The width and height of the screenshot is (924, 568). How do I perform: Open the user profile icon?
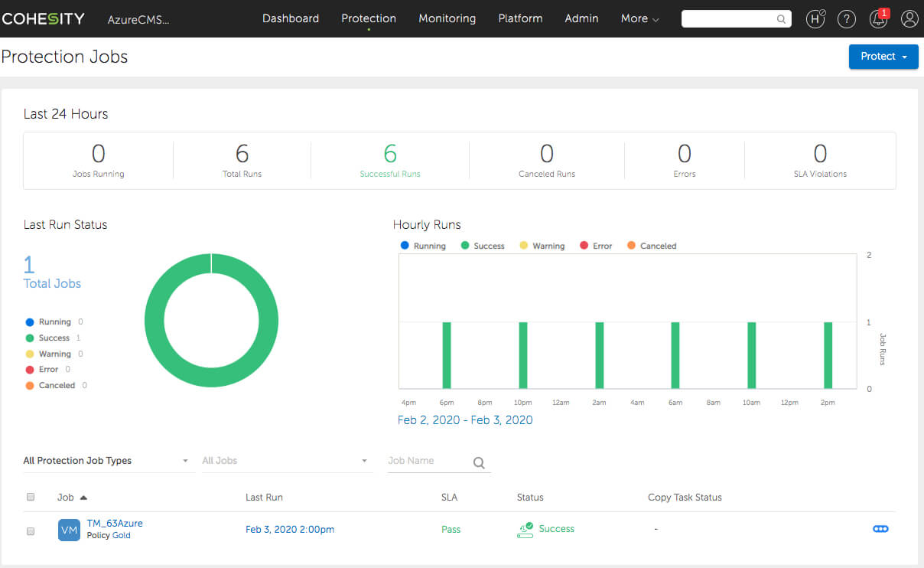coord(909,19)
